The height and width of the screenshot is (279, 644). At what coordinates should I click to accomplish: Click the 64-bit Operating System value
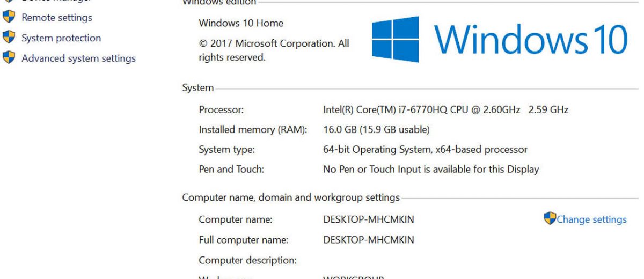[x=425, y=150]
